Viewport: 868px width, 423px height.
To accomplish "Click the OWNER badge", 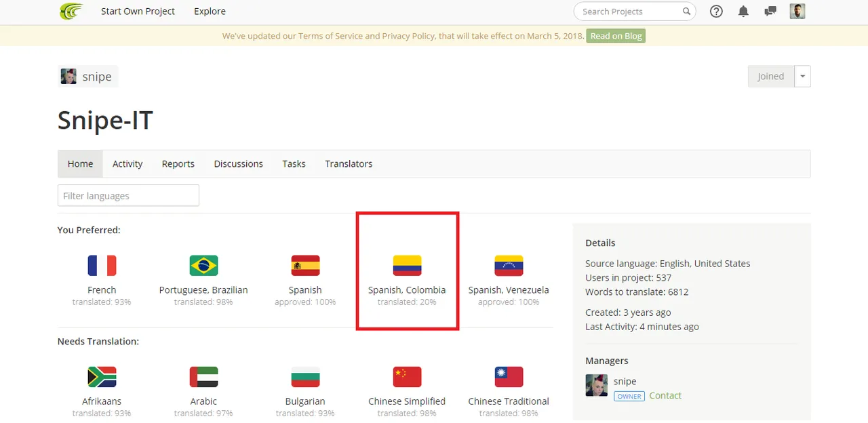I will [x=629, y=396].
